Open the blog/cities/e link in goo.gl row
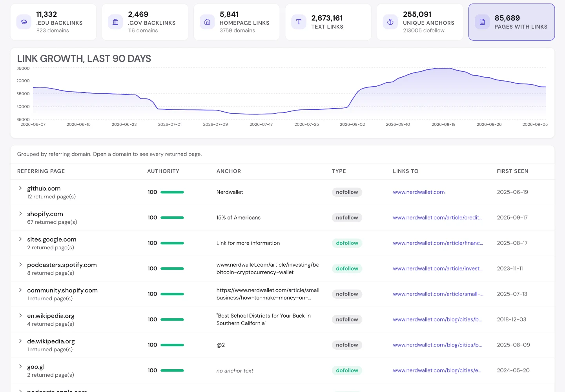 [x=437, y=370]
